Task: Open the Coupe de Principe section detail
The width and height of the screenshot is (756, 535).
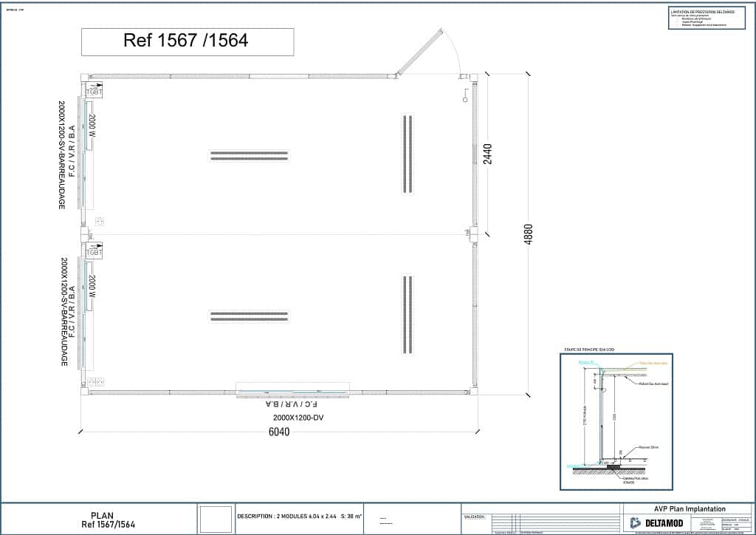Action: click(615, 420)
